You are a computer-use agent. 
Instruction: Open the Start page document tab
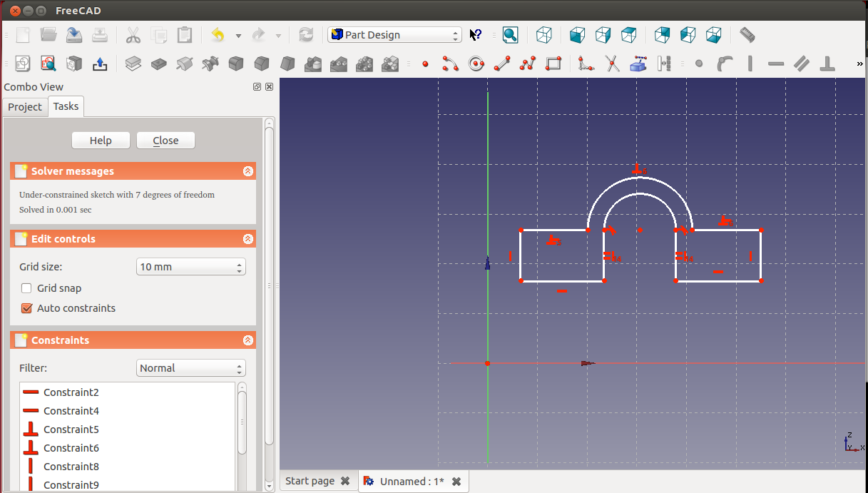click(310, 481)
